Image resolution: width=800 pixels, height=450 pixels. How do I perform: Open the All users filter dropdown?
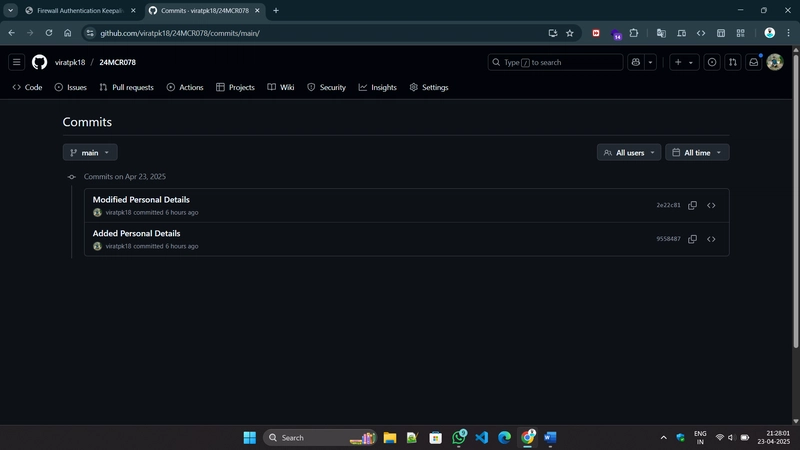click(629, 153)
